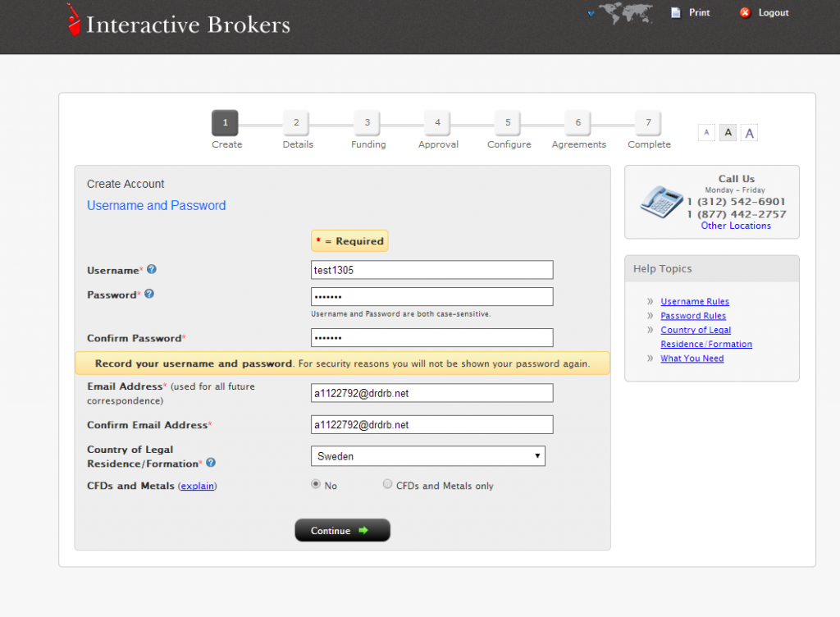Set the large font size
The width and height of the screenshot is (840, 617).
pos(749,133)
